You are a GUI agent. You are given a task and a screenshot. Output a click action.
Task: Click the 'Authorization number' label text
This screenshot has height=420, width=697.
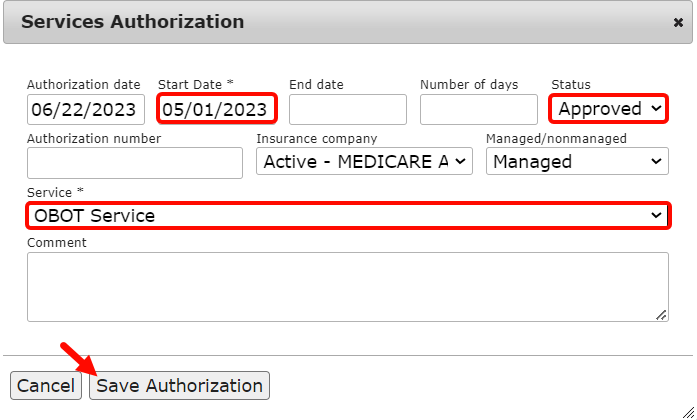[x=93, y=138]
